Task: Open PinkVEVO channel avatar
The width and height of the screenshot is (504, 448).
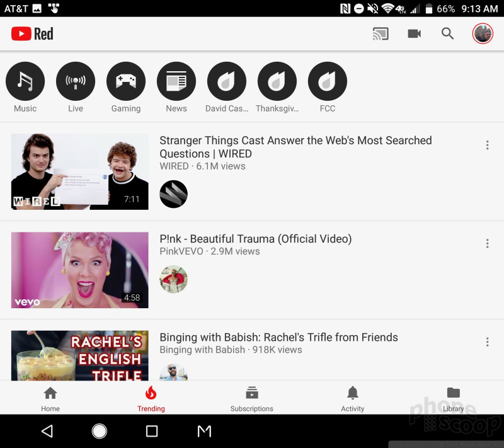Action: click(x=174, y=279)
